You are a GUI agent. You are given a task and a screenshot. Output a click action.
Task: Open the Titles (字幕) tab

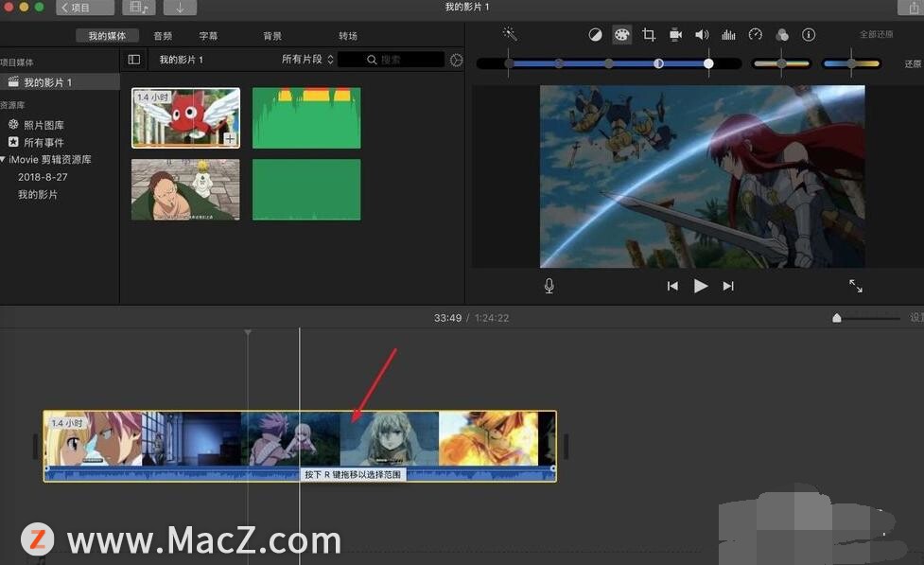click(x=208, y=36)
